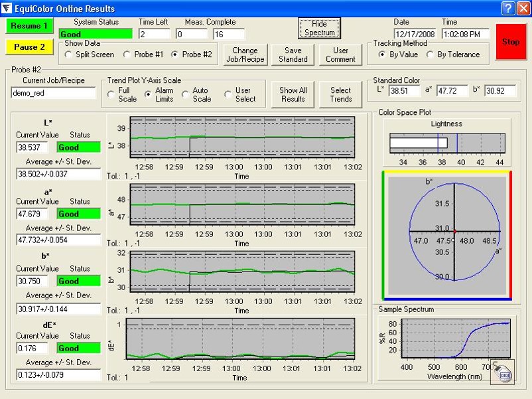
Task: Choose By Tolerance tracking method
Action: 430,54
